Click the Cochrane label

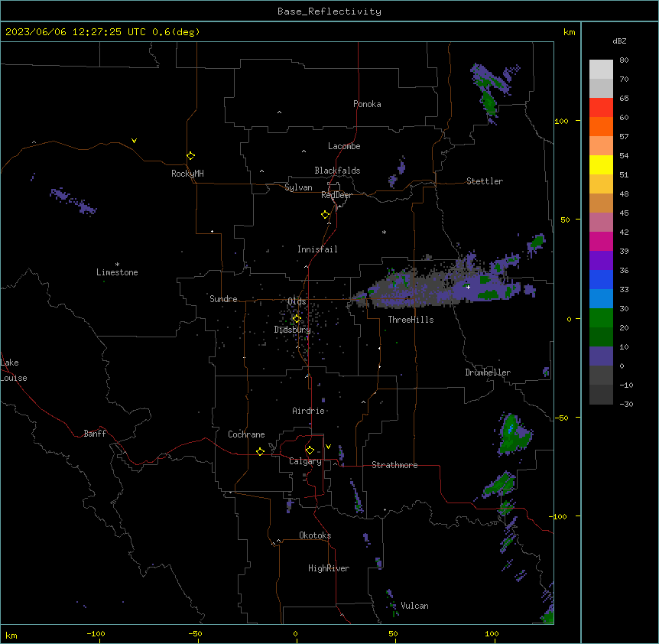246,434
